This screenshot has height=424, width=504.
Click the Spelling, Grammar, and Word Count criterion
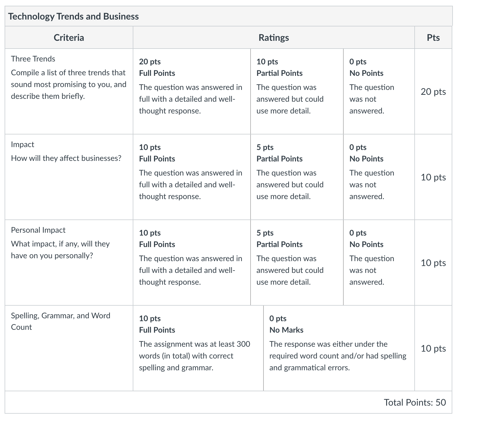(x=61, y=321)
